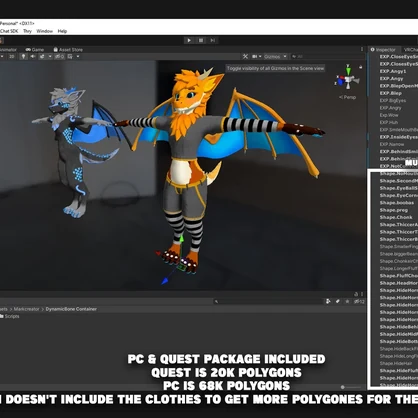Click the search by label tag icon
Image resolution: width=418 pixels, height=418 pixels.
pos(338,301)
